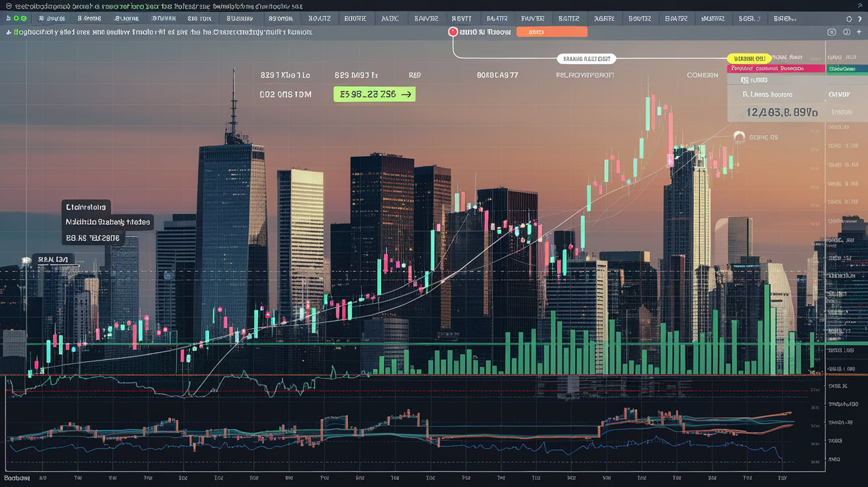Click the '8088CAS 77' header value
Screen dimensions: 868x487
click(498, 75)
